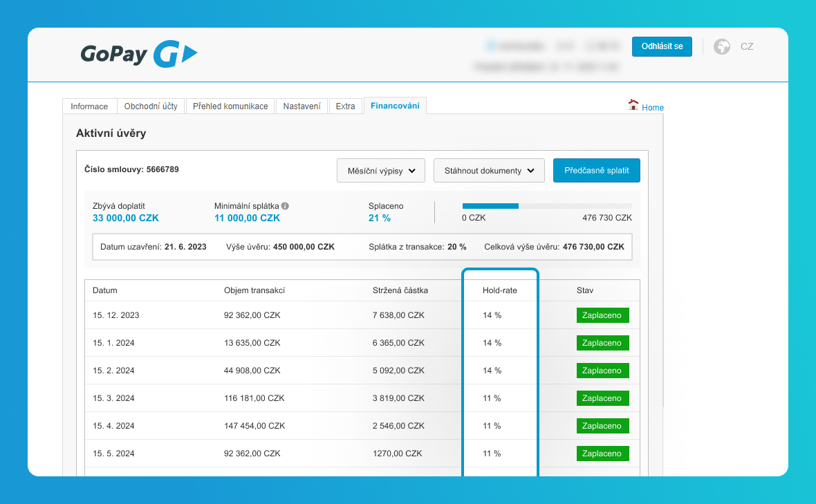Click the loan repayment progress bar

pos(547,206)
